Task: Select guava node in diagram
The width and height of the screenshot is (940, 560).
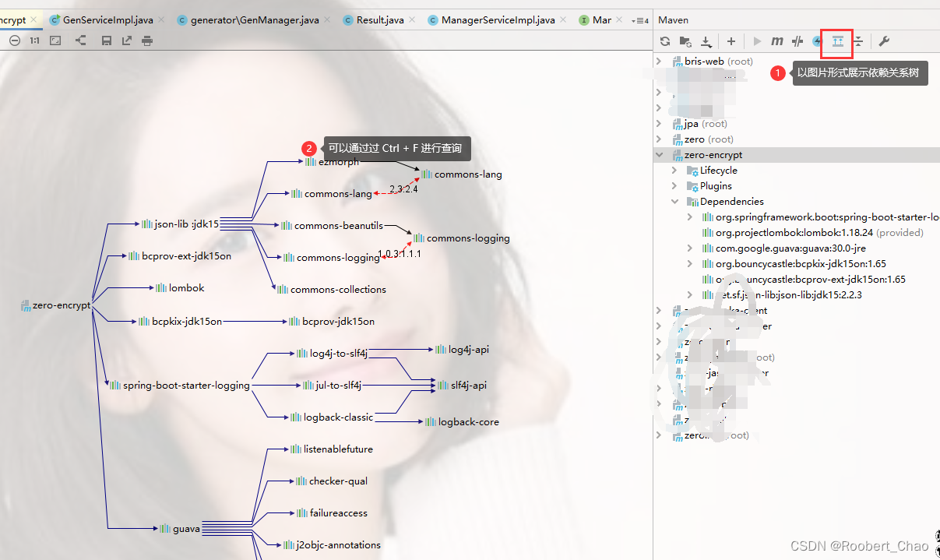Action: pos(180,528)
